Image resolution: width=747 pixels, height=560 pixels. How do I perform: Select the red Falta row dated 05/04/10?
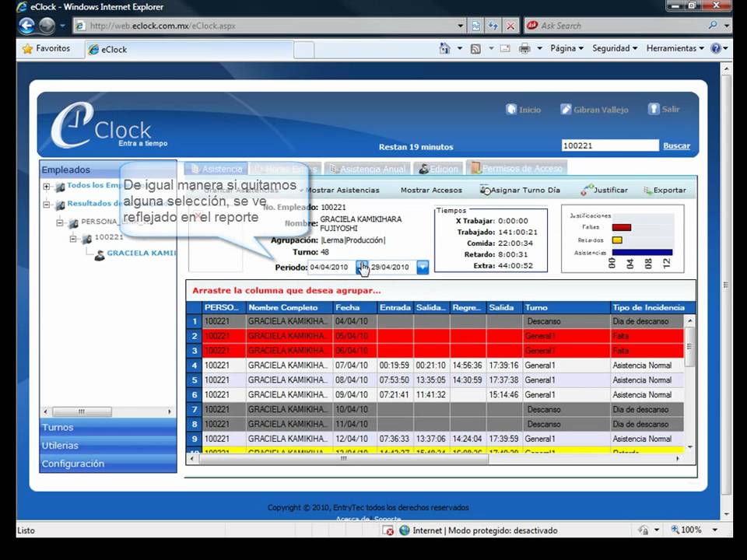click(x=436, y=336)
